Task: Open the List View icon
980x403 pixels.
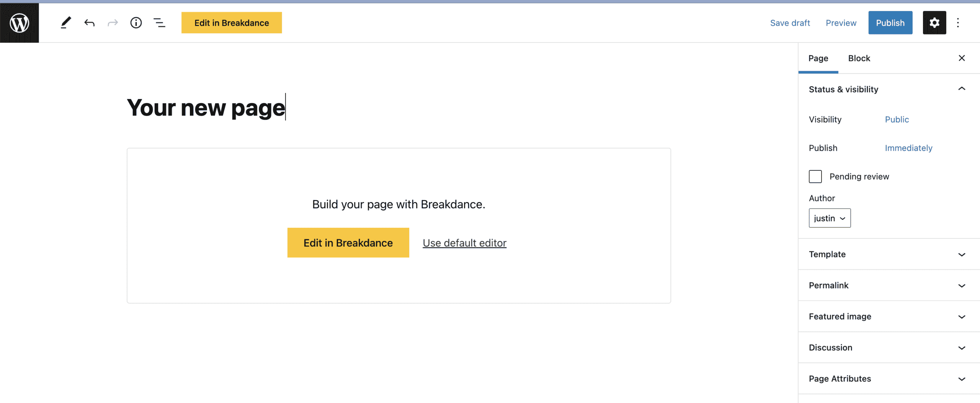Action: (159, 23)
